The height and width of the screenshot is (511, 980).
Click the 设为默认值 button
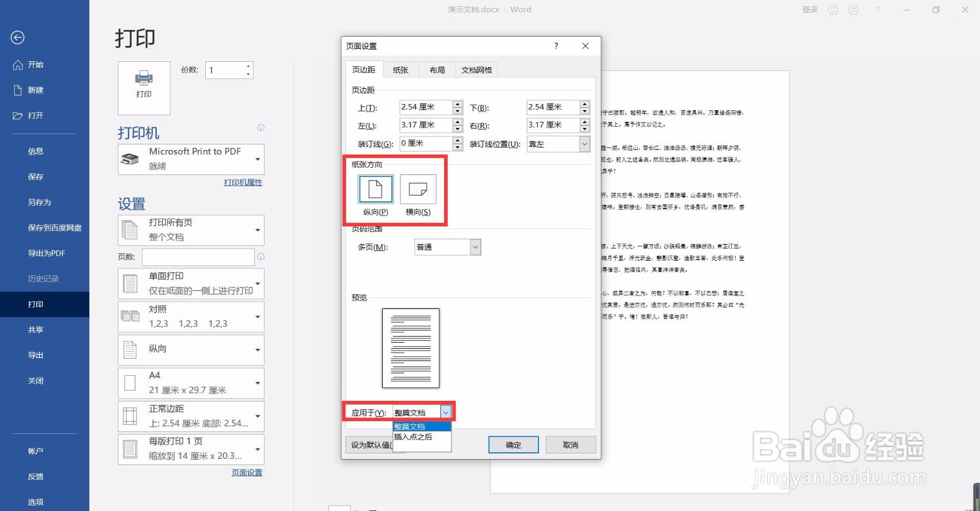pyautogui.click(x=371, y=445)
